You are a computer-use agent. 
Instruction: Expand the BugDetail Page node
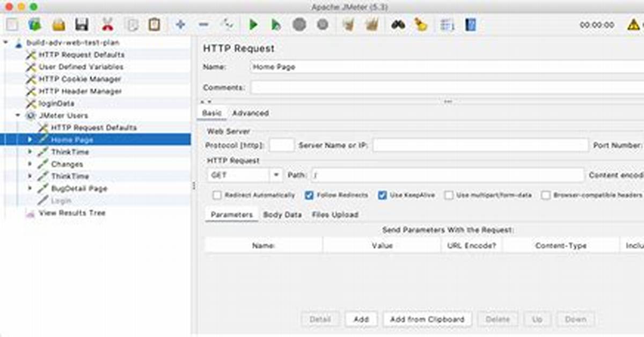(31, 188)
